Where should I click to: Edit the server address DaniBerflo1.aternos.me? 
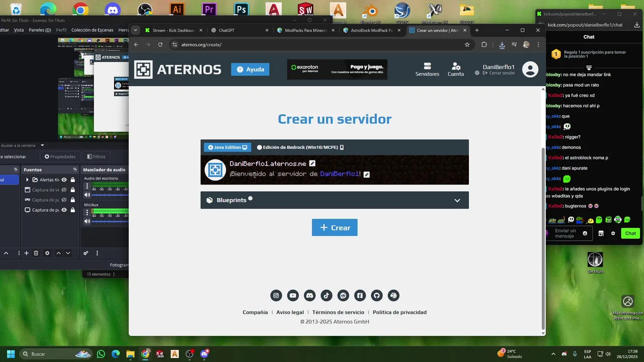[x=312, y=163]
